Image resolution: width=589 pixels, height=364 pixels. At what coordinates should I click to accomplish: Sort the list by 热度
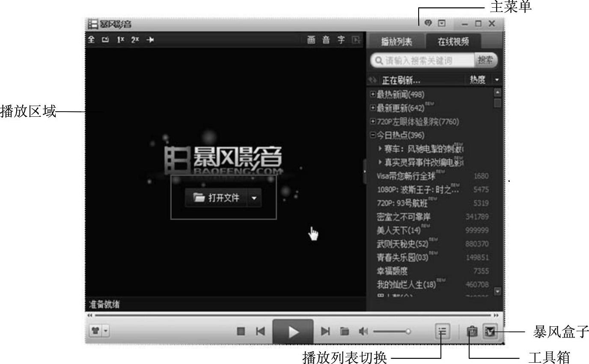point(477,80)
